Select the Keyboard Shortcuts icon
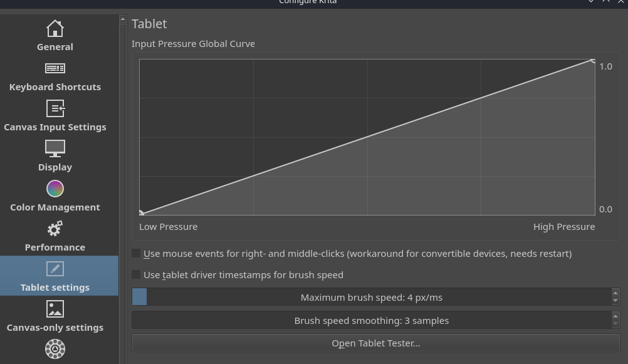Image resolution: width=628 pixels, height=364 pixels. (55, 68)
